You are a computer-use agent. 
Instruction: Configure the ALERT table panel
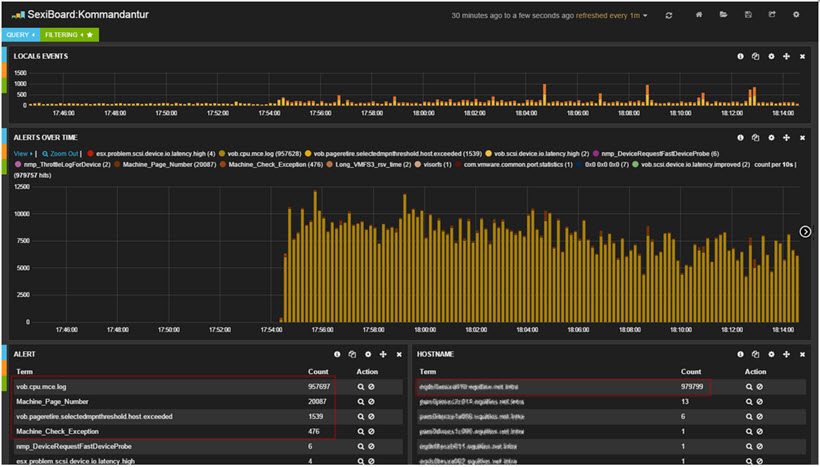point(368,355)
